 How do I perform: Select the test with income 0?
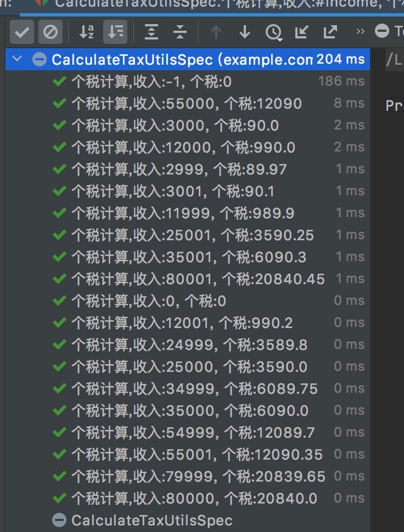(x=148, y=301)
